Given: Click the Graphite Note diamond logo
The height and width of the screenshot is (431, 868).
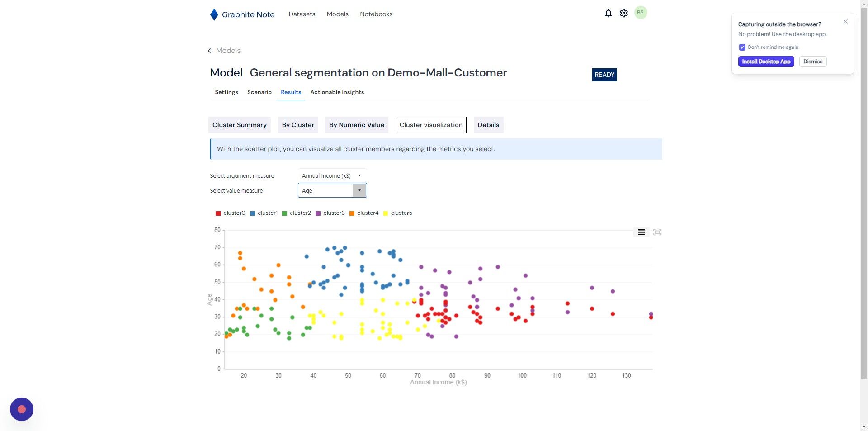Looking at the screenshot, I should click(214, 14).
